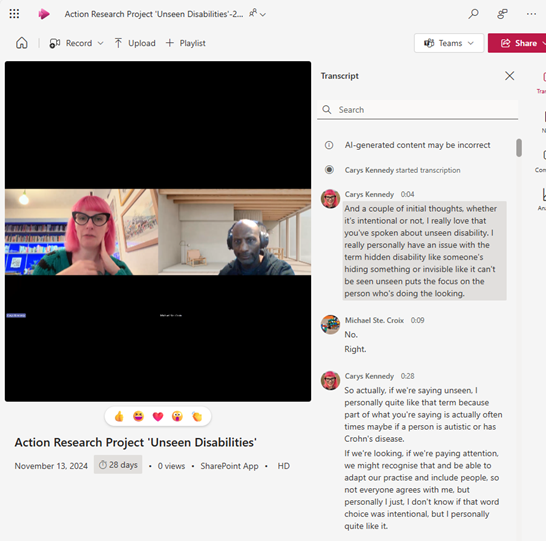Viewport: 546px width, 541px height.
Task: Click the Stream logo icon
Action: 44,14
